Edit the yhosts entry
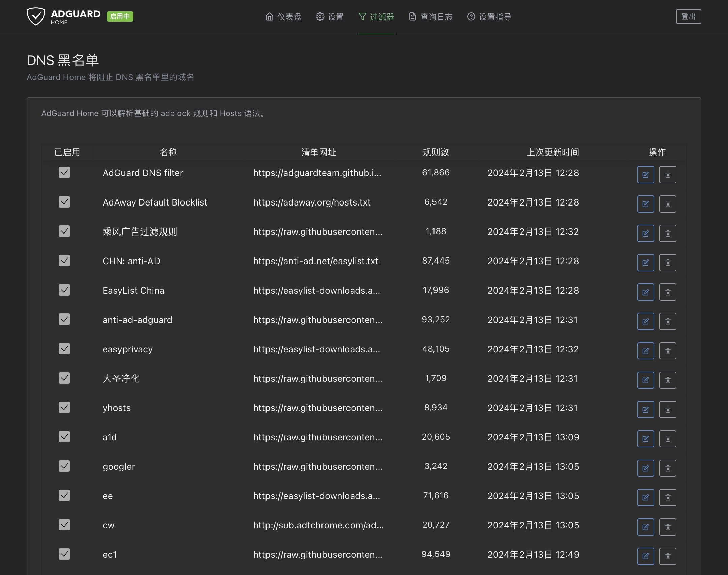Screen dimensions: 728x575 click(x=645, y=409)
